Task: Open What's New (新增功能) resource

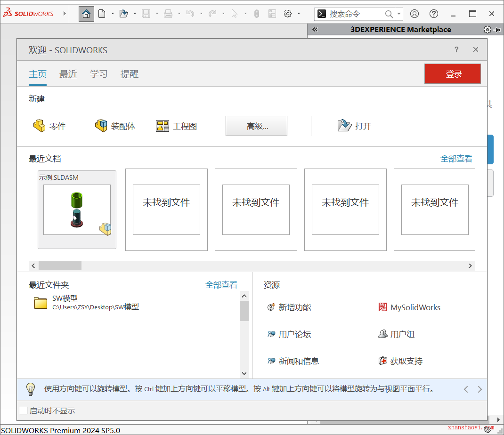Action: tap(289, 307)
